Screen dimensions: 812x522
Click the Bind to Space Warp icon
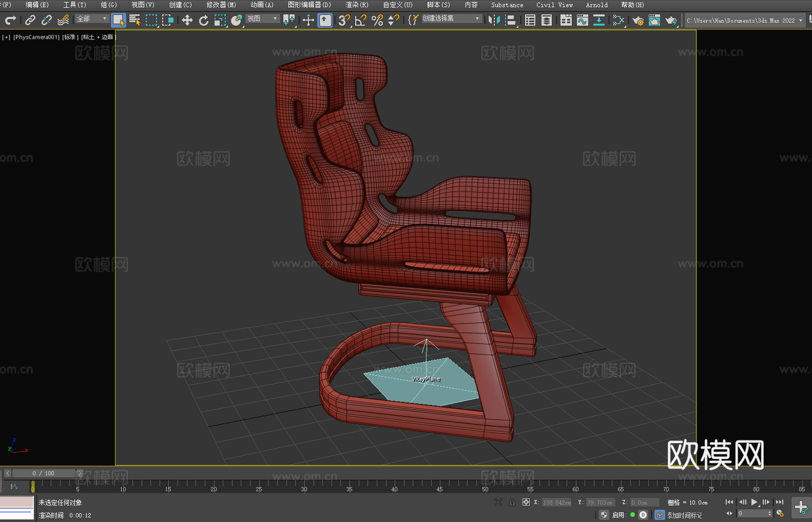[x=63, y=20]
